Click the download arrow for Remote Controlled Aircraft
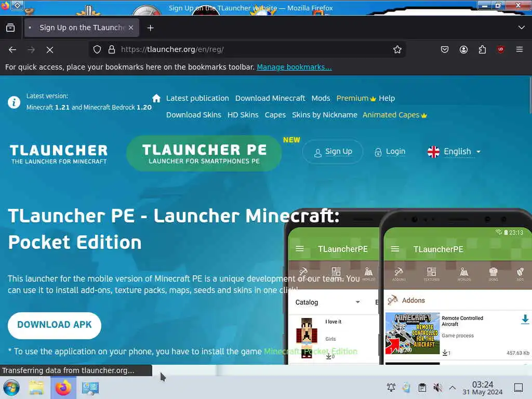Viewport: 532px width, 399px height. (x=525, y=320)
